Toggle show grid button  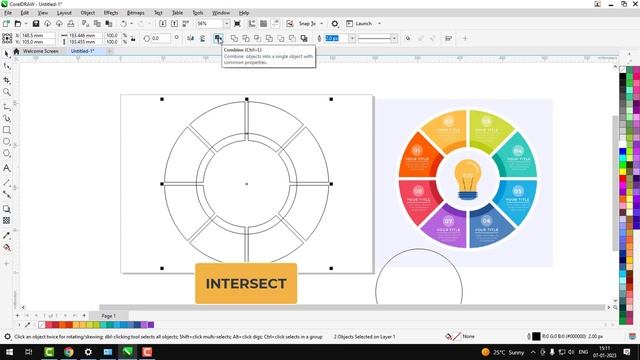[264, 24]
